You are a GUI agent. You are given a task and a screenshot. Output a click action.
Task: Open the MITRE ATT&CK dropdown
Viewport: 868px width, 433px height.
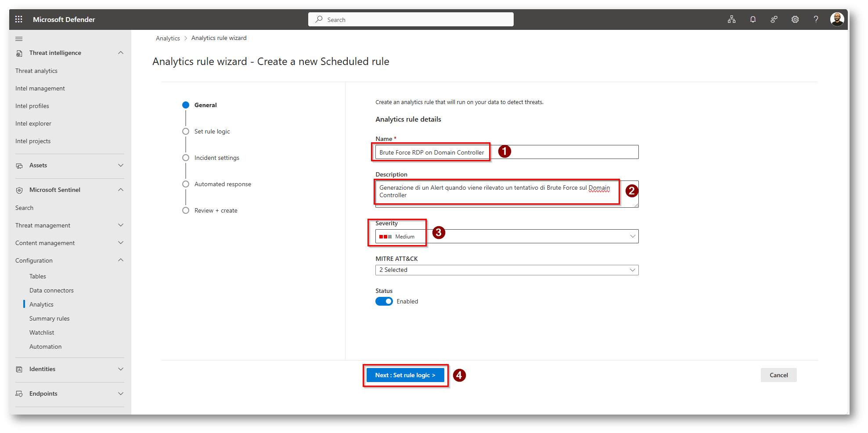click(507, 270)
